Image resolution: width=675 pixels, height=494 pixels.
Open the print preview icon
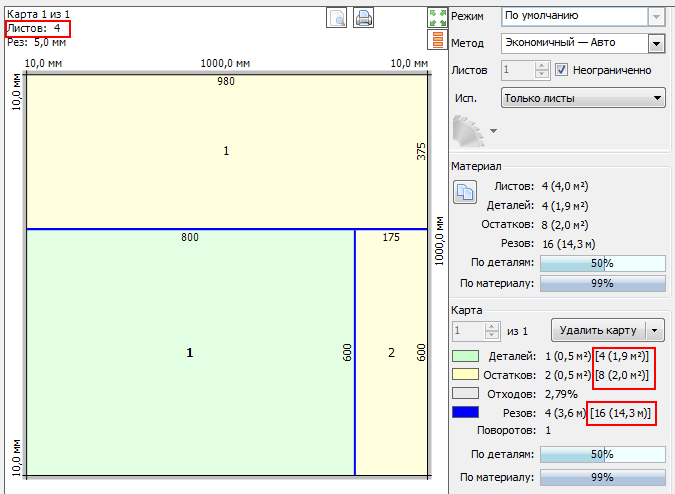[x=336, y=18]
